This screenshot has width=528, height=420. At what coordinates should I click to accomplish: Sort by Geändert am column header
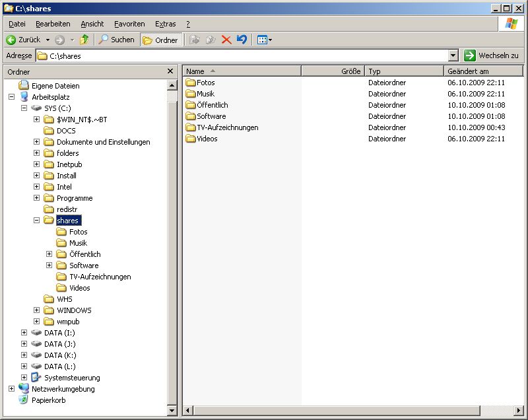pos(483,71)
